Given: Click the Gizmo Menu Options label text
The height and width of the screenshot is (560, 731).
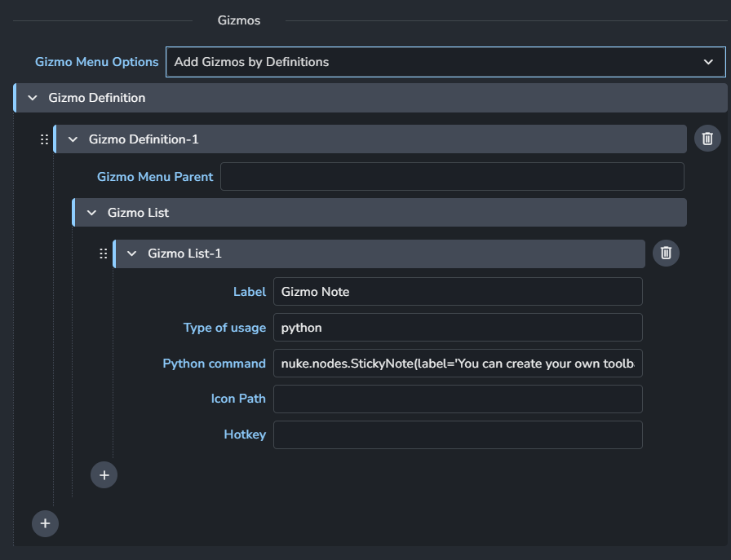Looking at the screenshot, I should [x=96, y=62].
